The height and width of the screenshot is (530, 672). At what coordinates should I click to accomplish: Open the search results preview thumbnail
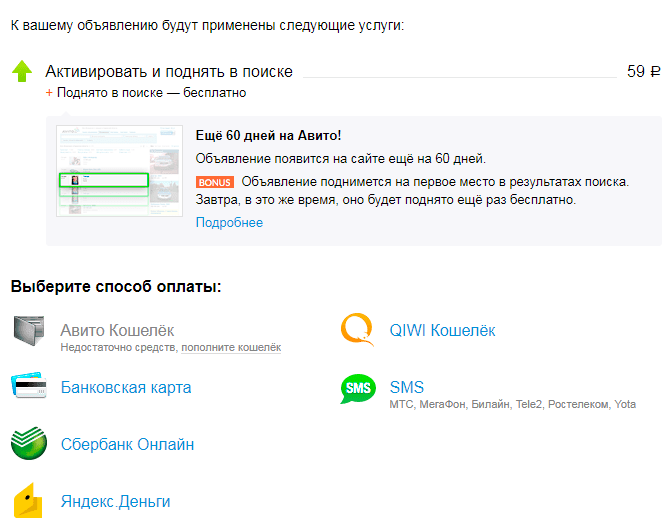tap(120, 171)
